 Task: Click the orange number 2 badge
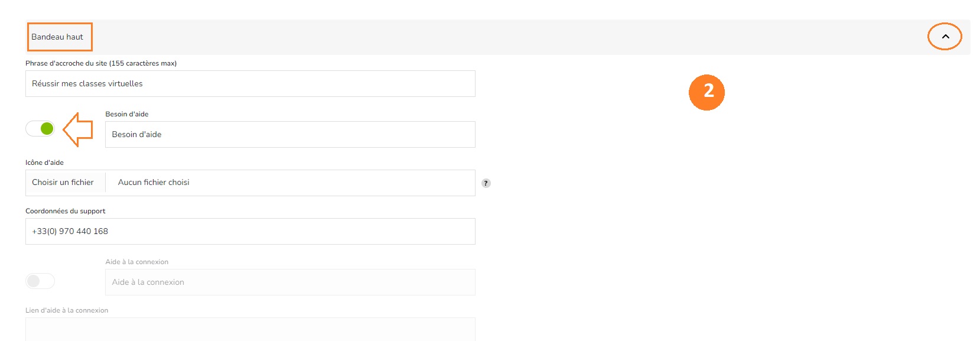[x=706, y=92]
